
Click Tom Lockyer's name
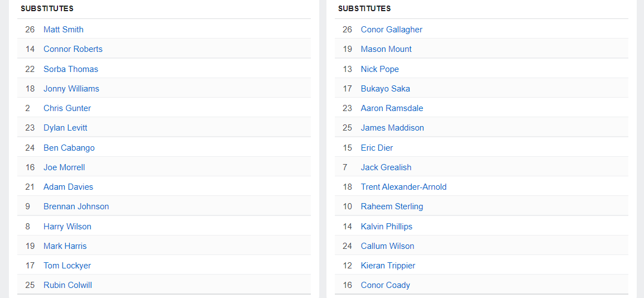67,266
